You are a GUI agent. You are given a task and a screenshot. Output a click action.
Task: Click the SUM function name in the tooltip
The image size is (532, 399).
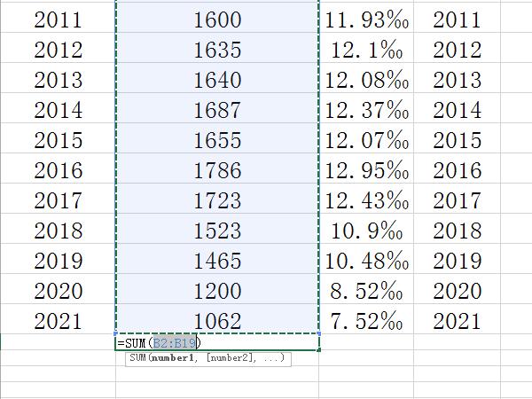137,358
